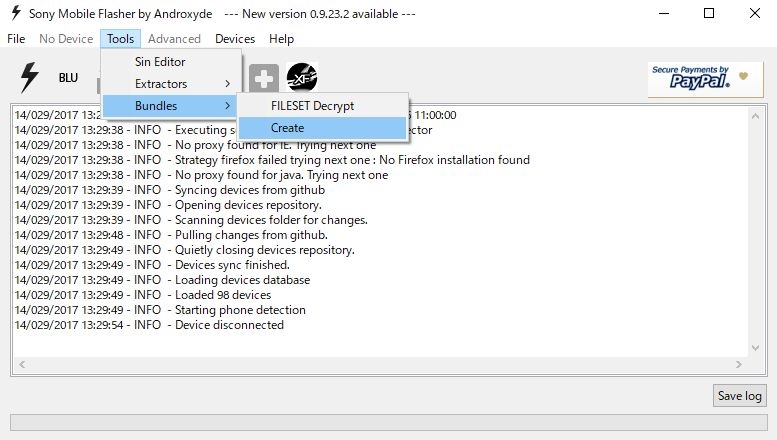
Task: Expand the Extractors submenu
Action: click(171, 84)
